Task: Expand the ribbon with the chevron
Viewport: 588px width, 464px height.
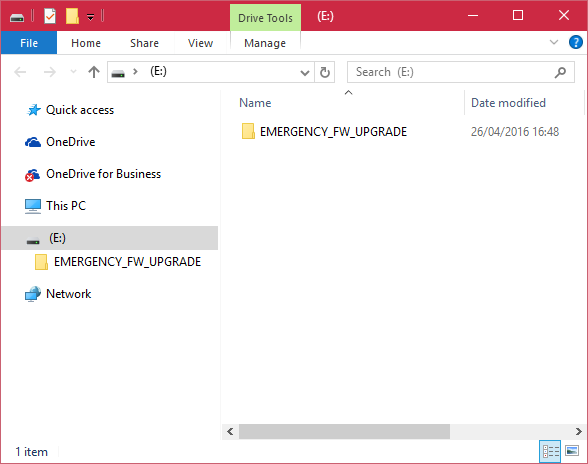Action: coord(554,42)
